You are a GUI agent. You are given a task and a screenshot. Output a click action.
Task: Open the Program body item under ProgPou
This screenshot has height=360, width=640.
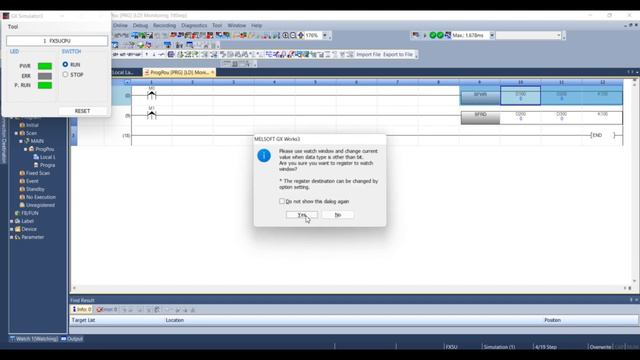pyautogui.click(x=44, y=165)
